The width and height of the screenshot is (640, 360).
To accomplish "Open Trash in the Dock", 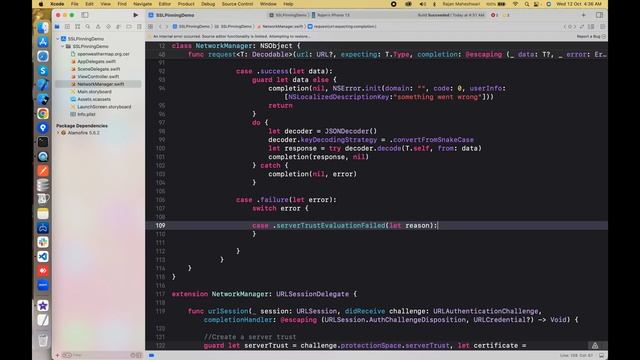I will pyautogui.click(x=42, y=340).
